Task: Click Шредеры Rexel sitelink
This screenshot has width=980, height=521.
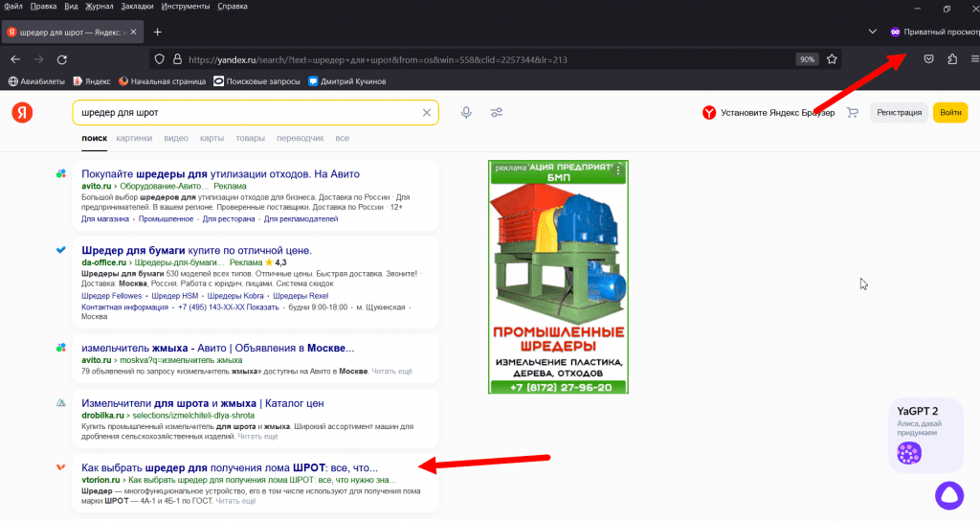Action: click(x=301, y=296)
